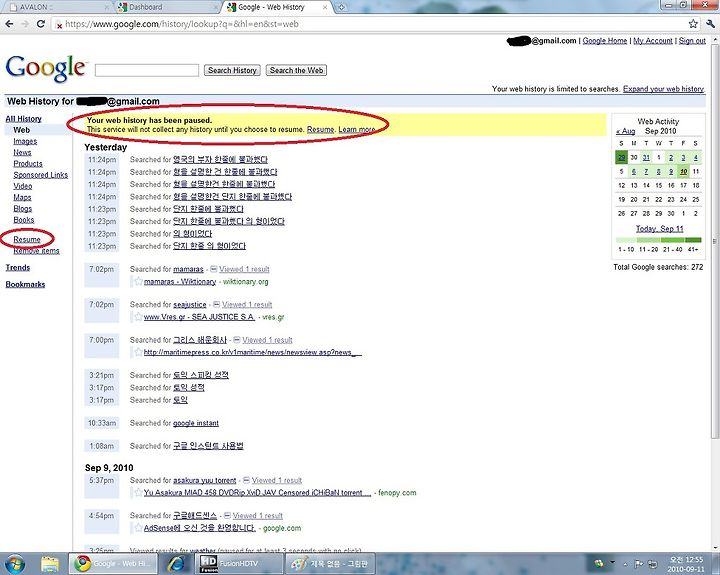Open My Account link
This screenshot has height=575, width=720.
[653, 40]
